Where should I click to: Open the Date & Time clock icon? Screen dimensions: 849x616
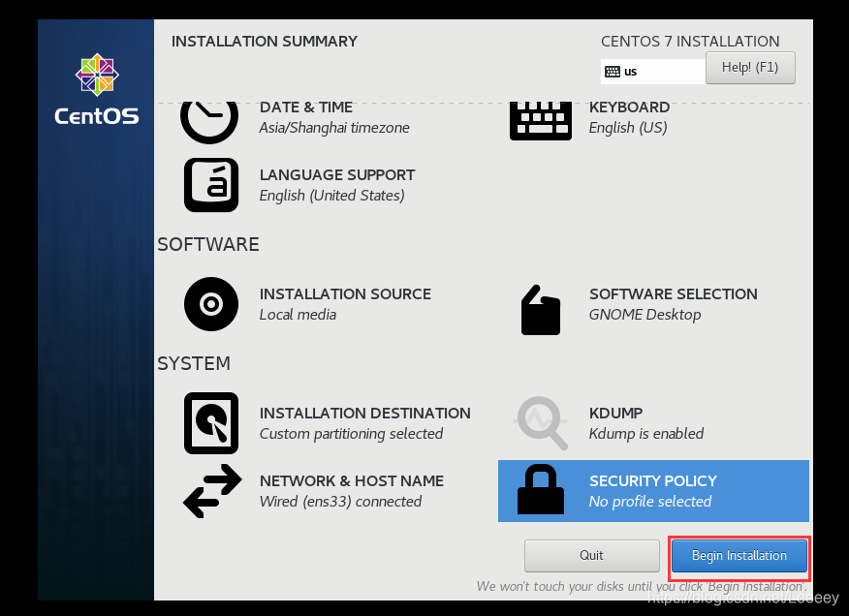[209, 122]
